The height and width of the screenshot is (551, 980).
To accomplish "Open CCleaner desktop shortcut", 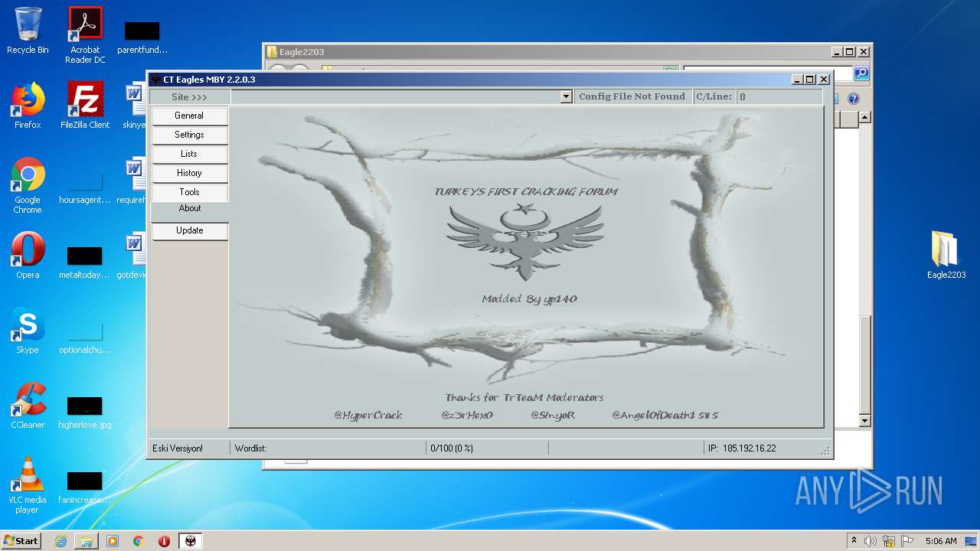I will point(28,406).
